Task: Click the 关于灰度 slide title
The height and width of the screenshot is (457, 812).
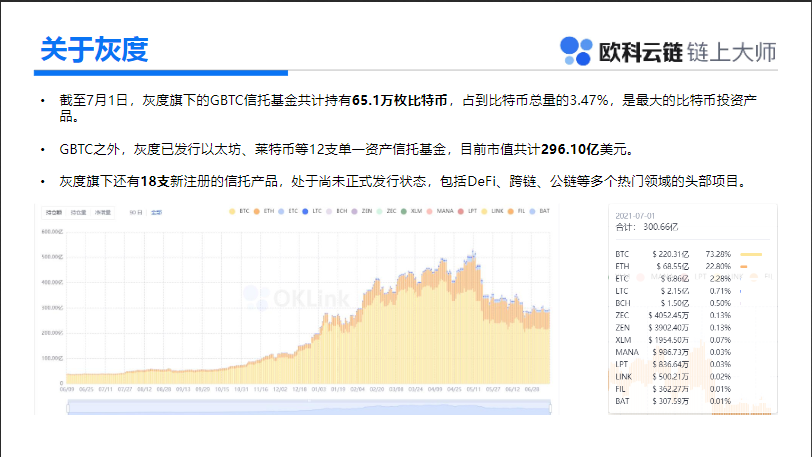Action: pyautogui.click(x=94, y=50)
